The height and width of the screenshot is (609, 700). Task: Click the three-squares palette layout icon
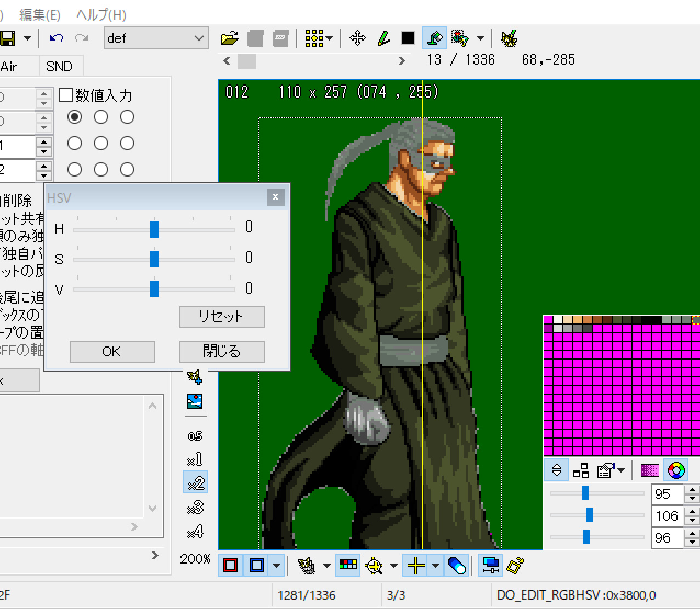pos(581,470)
